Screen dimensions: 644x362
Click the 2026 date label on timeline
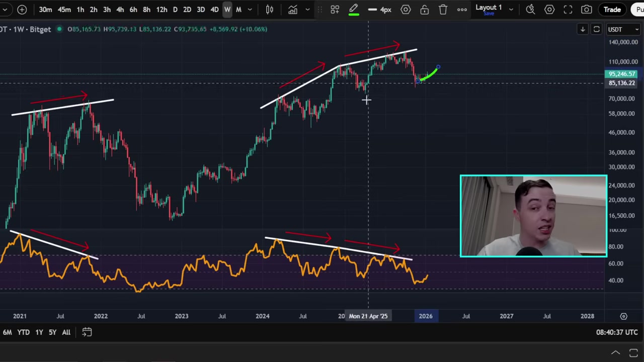tap(426, 316)
